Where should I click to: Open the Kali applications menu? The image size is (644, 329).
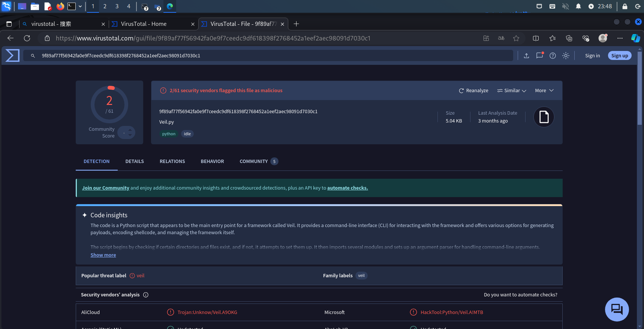pos(7,6)
